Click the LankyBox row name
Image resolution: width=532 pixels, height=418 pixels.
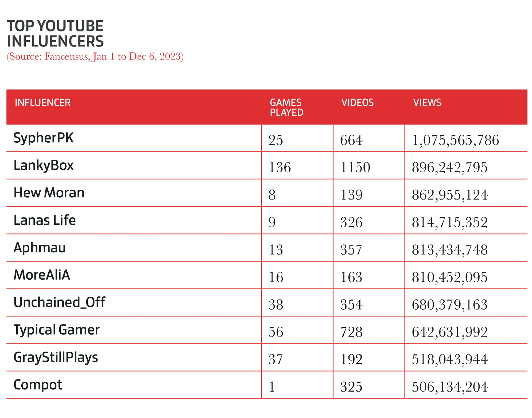pos(43,165)
